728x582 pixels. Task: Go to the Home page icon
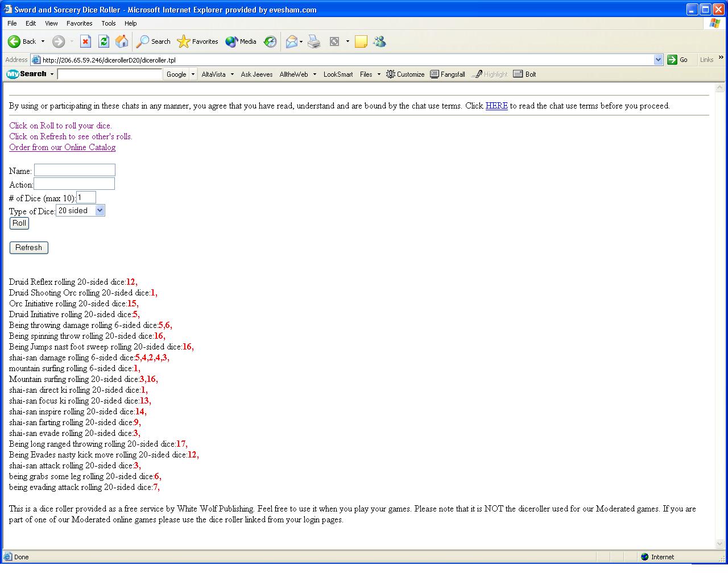click(x=122, y=41)
